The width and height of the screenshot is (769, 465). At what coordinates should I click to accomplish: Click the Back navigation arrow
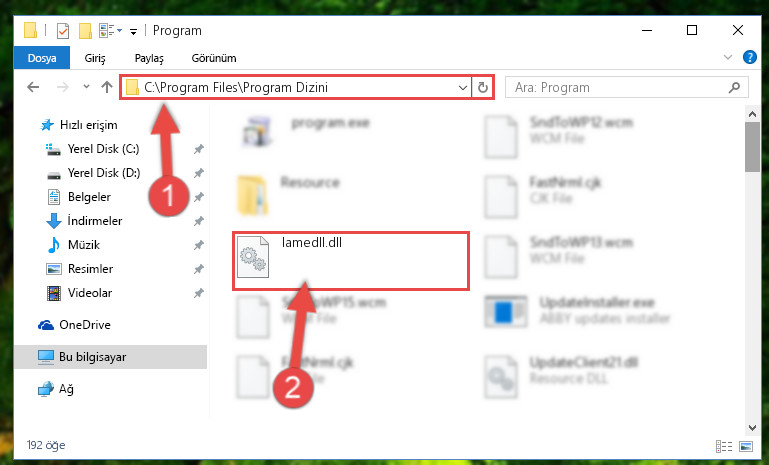(x=33, y=87)
